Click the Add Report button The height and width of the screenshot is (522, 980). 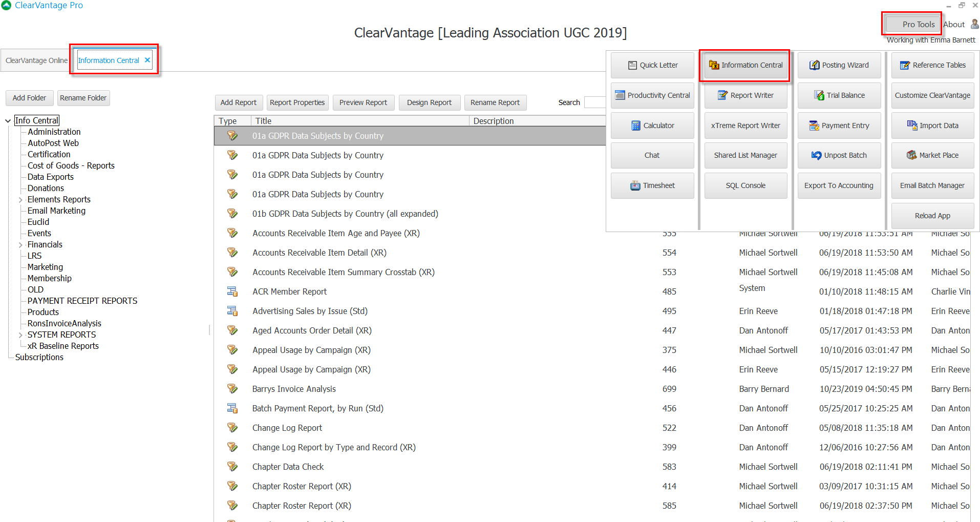pos(239,102)
